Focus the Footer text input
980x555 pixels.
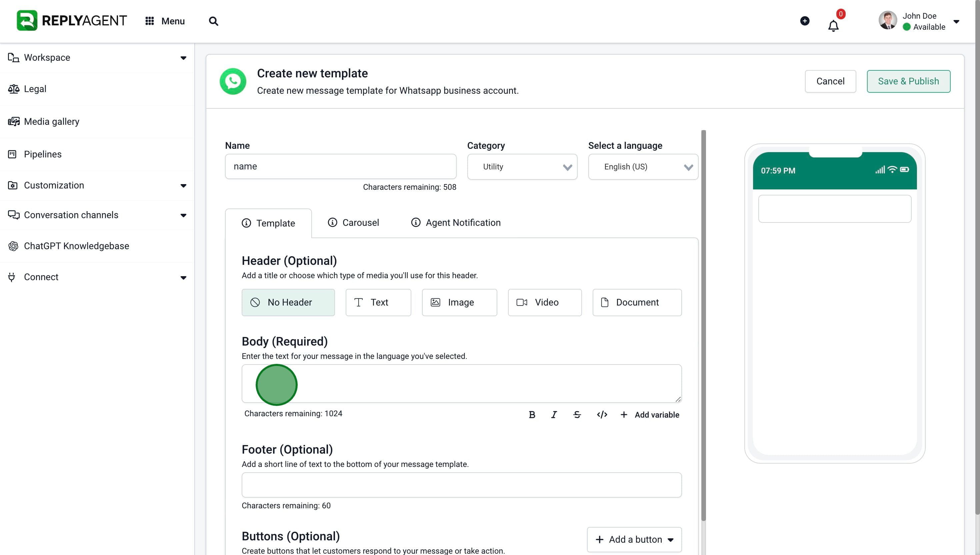click(x=462, y=485)
